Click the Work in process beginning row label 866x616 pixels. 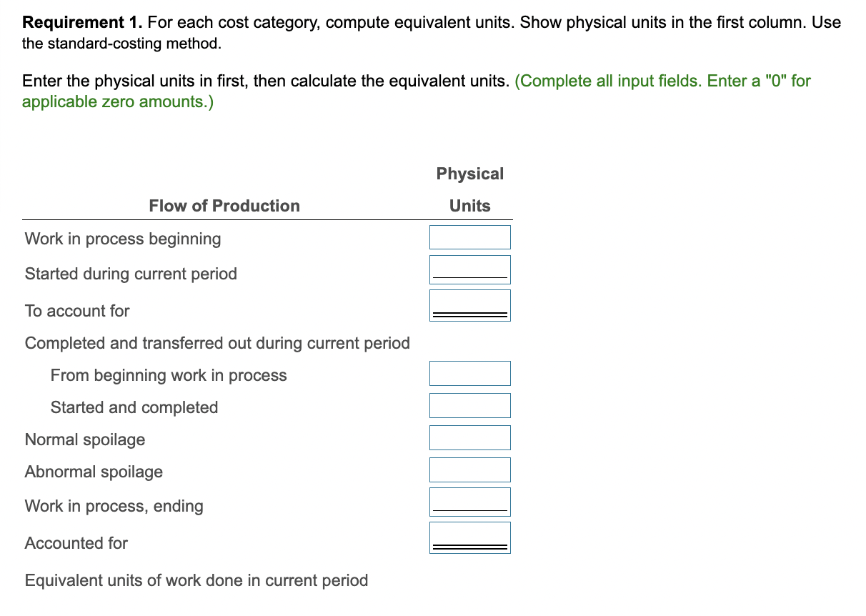tap(122, 239)
